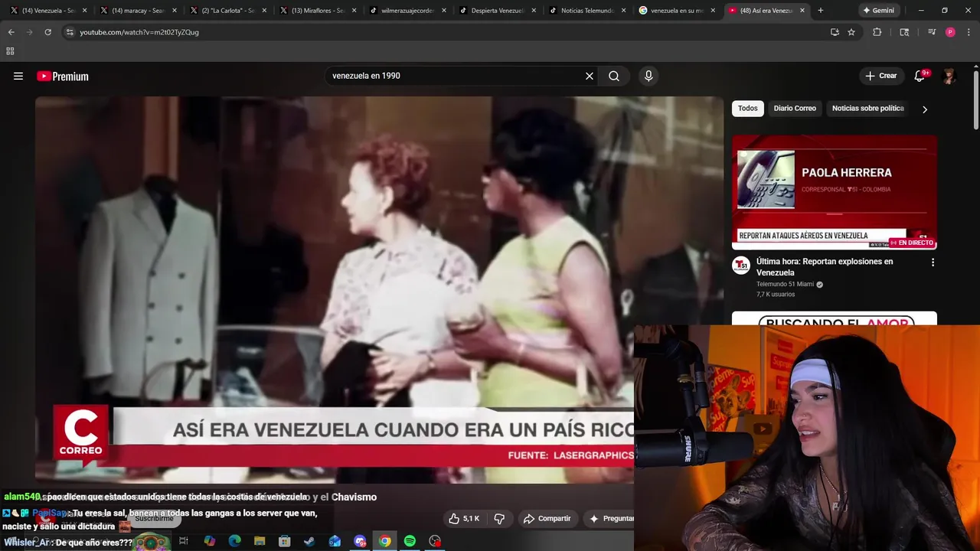Click the Preguntar button
Viewport: 980px width, 551px height.
click(x=610, y=518)
